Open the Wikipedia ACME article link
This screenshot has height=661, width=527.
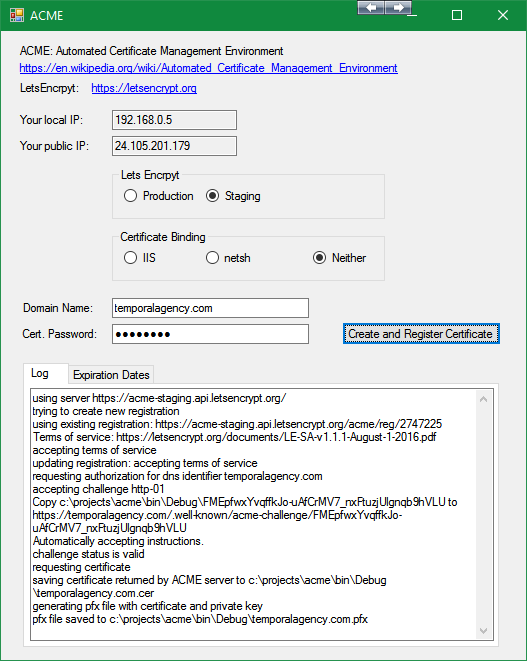[x=208, y=68]
